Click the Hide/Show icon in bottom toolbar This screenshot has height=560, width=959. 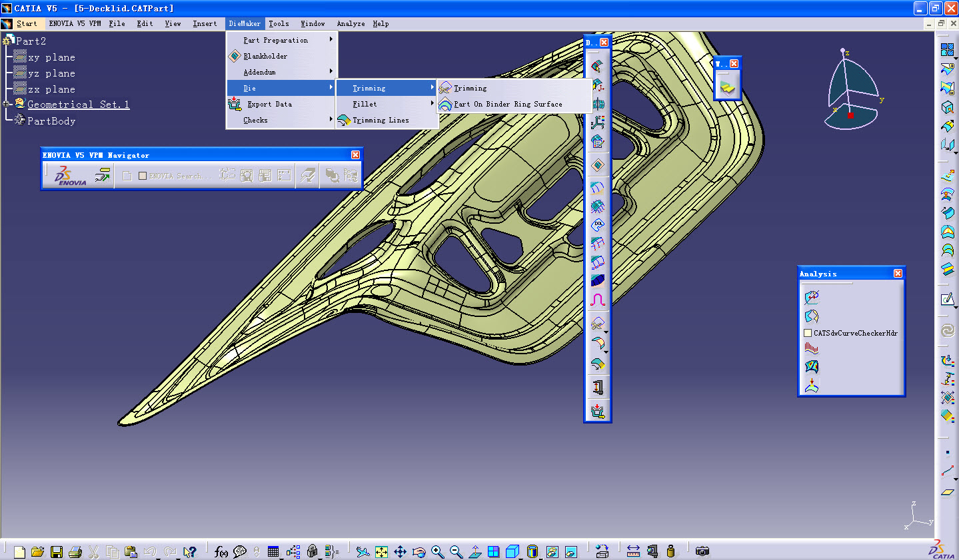[x=552, y=551]
